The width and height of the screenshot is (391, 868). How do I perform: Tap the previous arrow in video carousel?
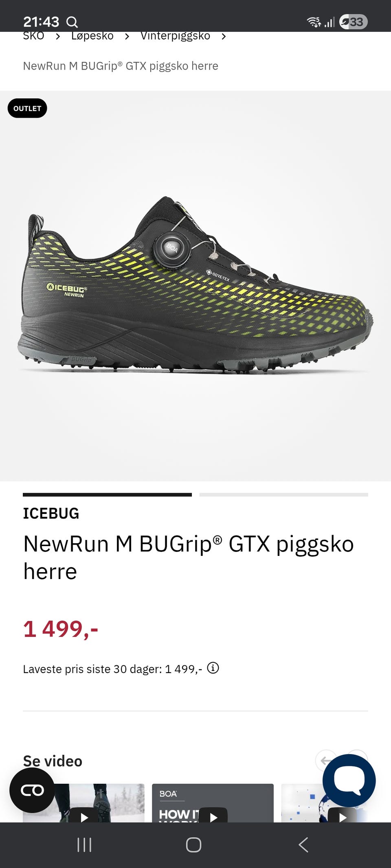click(x=325, y=760)
